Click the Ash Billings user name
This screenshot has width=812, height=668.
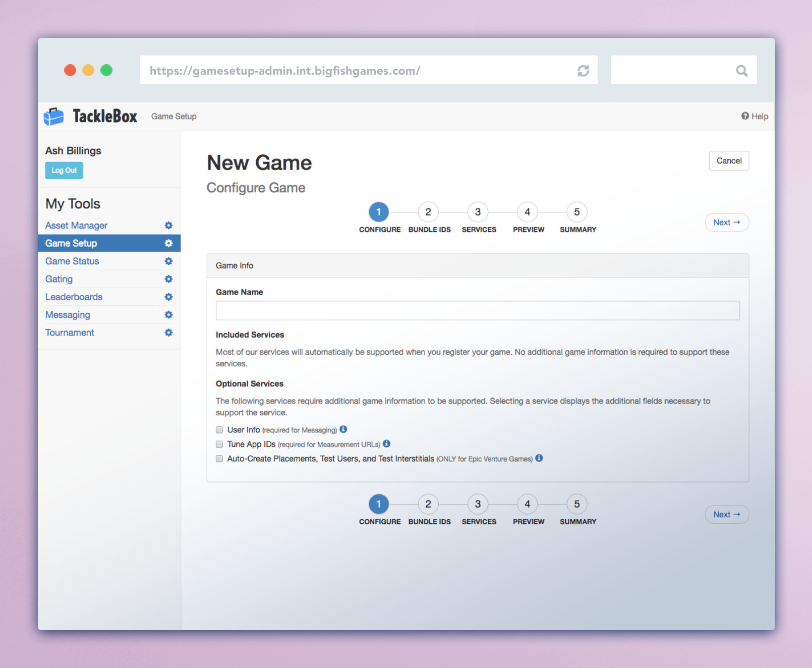(73, 151)
